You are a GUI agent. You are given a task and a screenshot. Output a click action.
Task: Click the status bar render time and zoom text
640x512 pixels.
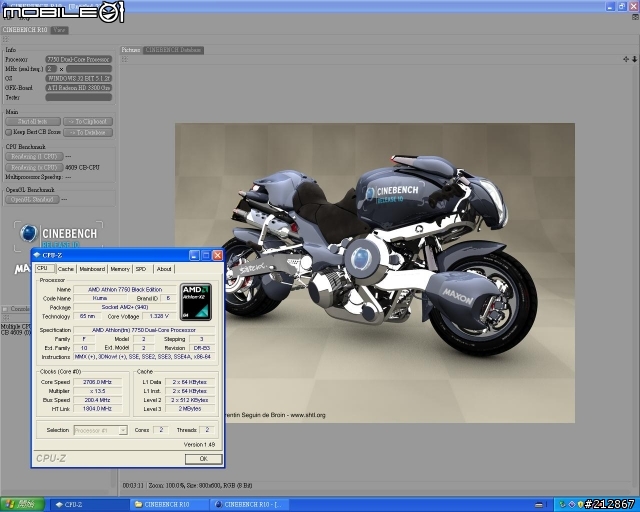click(x=187, y=485)
